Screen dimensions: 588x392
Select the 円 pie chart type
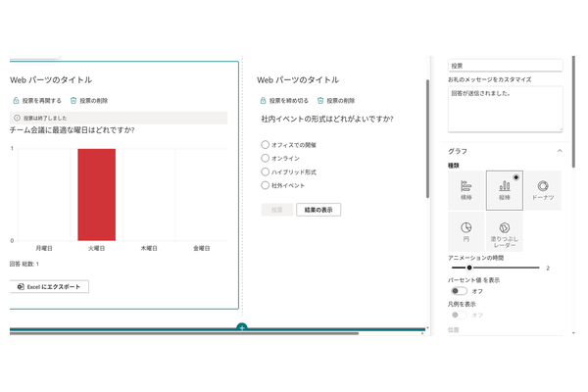coord(466,231)
